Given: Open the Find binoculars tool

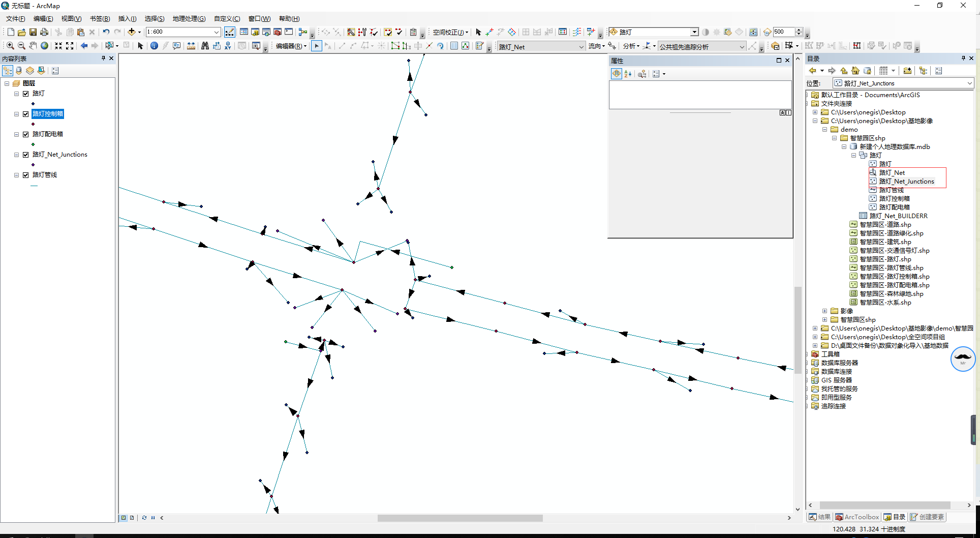Looking at the screenshot, I should 205,46.
